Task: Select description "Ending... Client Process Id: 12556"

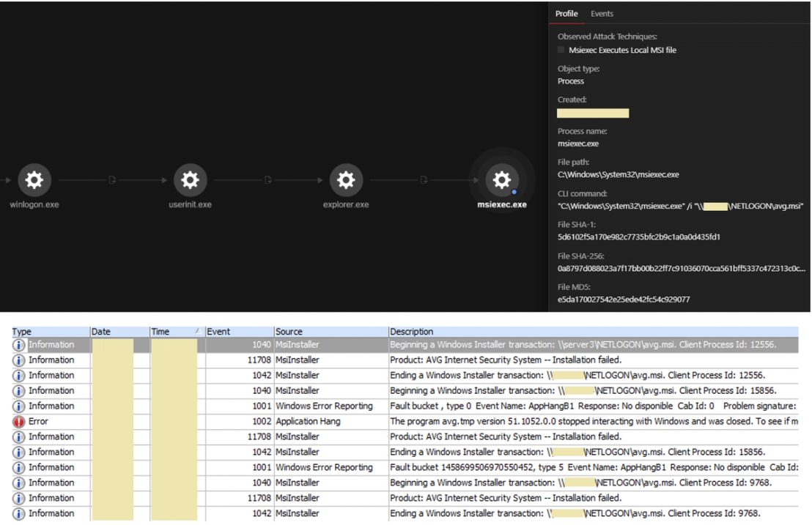Action: 577,376
